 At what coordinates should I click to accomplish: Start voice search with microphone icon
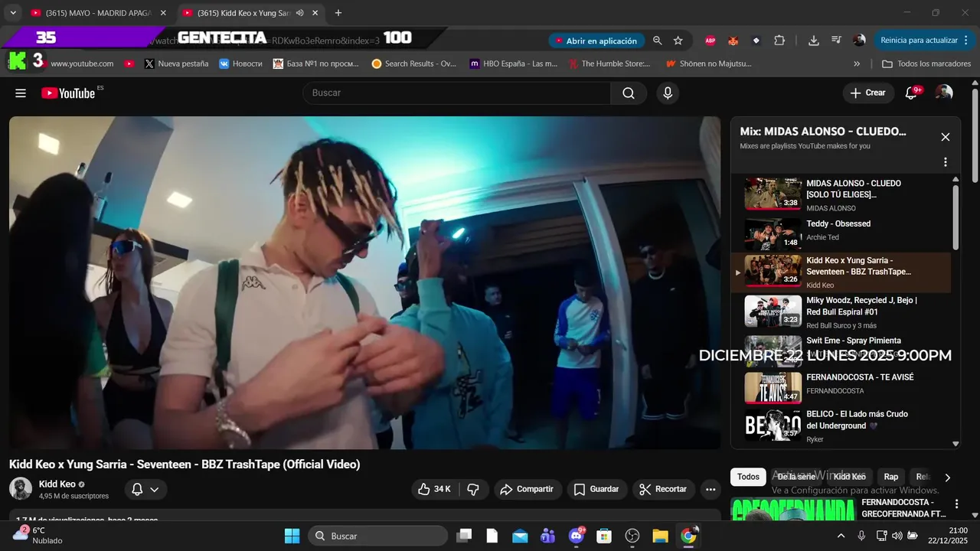click(x=668, y=93)
